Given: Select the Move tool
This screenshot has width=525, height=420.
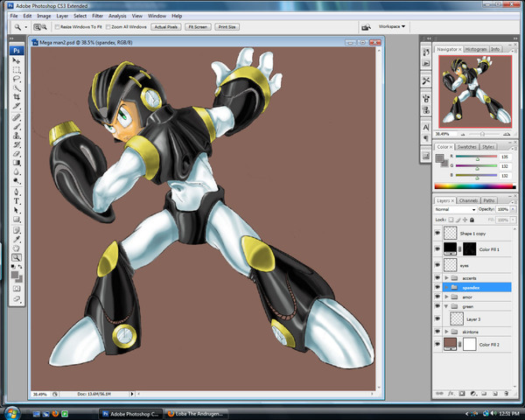Looking at the screenshot, I should click(x=17, y=59).
